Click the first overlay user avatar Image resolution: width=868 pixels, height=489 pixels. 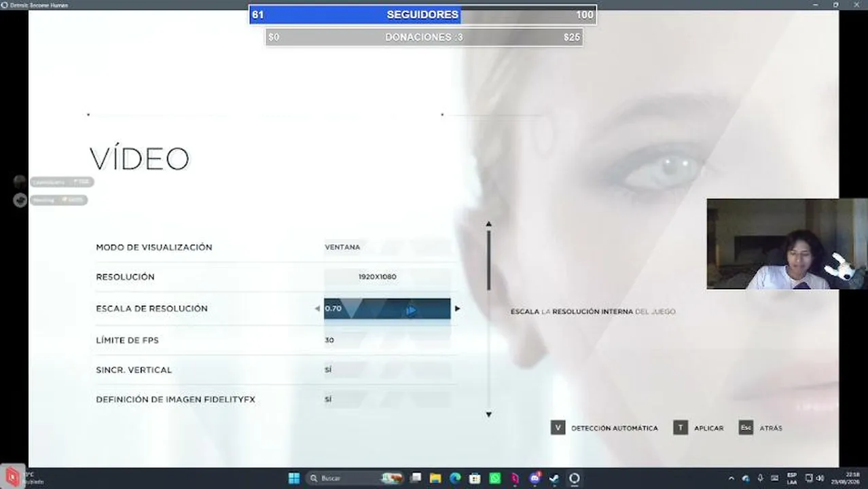pyautogui.click(x=20, y=181)
